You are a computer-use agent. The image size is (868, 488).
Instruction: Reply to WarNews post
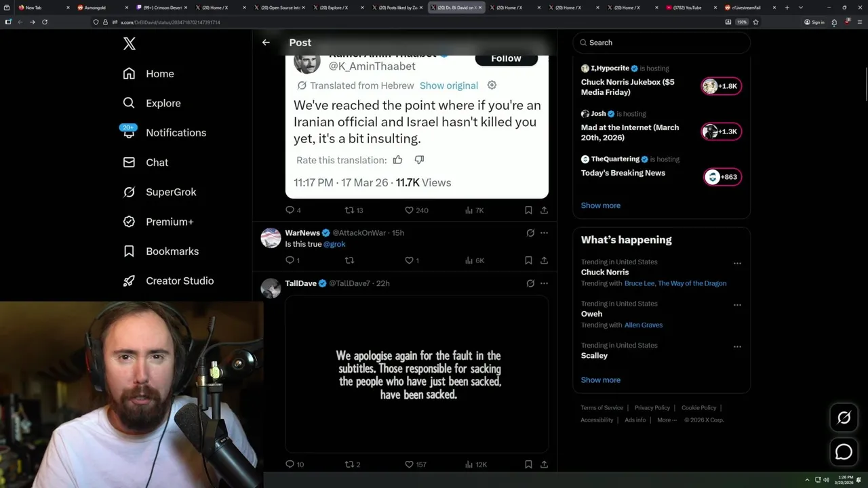(292, 260)
